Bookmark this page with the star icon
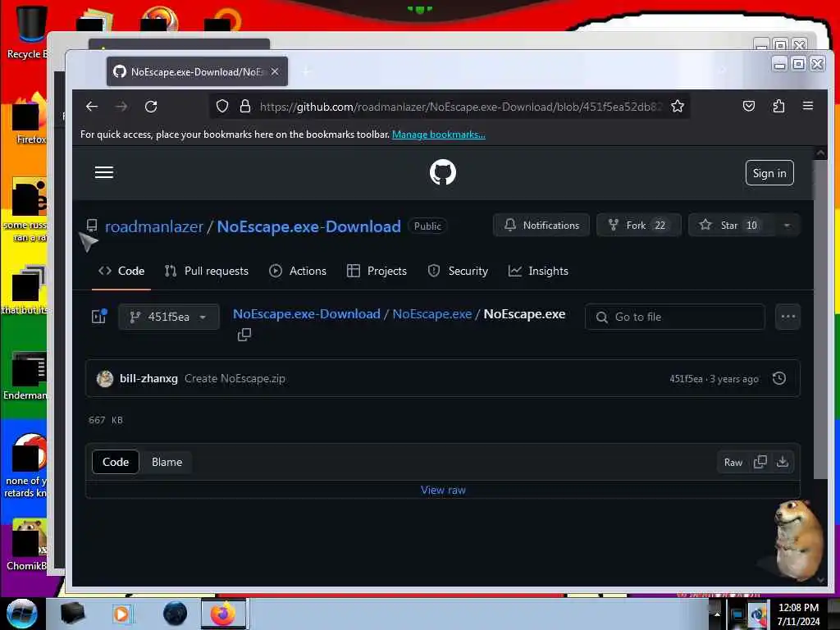This screenshot has width=840, height=630. point(677,107)
